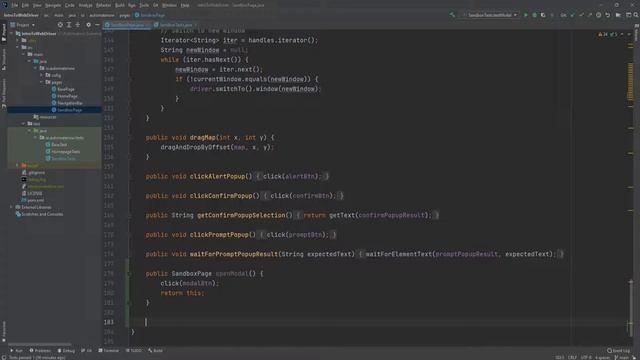Open the Terminal tool window
640x360 pixels.
click(x=109, y=351)
